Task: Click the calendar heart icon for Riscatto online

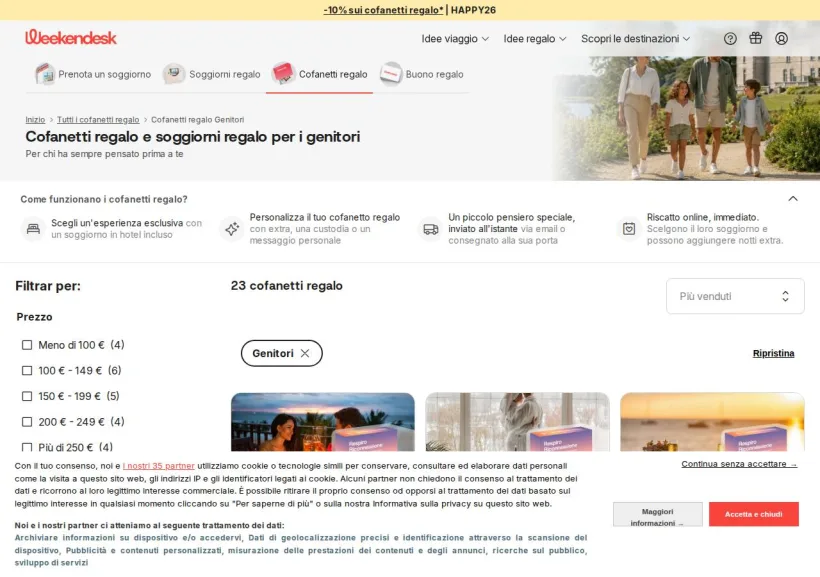Action: pos(629,229)
